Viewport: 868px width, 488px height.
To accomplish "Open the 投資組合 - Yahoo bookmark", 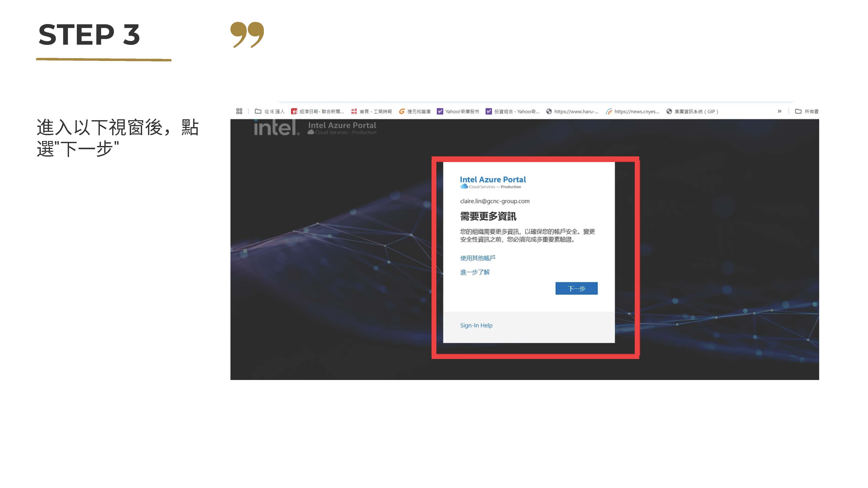I will coord(513,111).
